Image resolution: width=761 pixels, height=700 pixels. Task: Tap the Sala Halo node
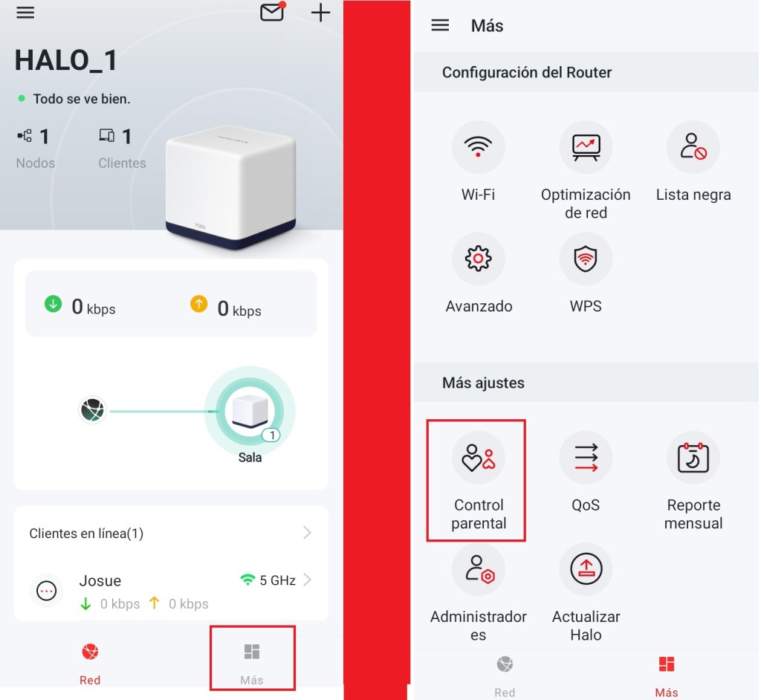click(249, 412)
